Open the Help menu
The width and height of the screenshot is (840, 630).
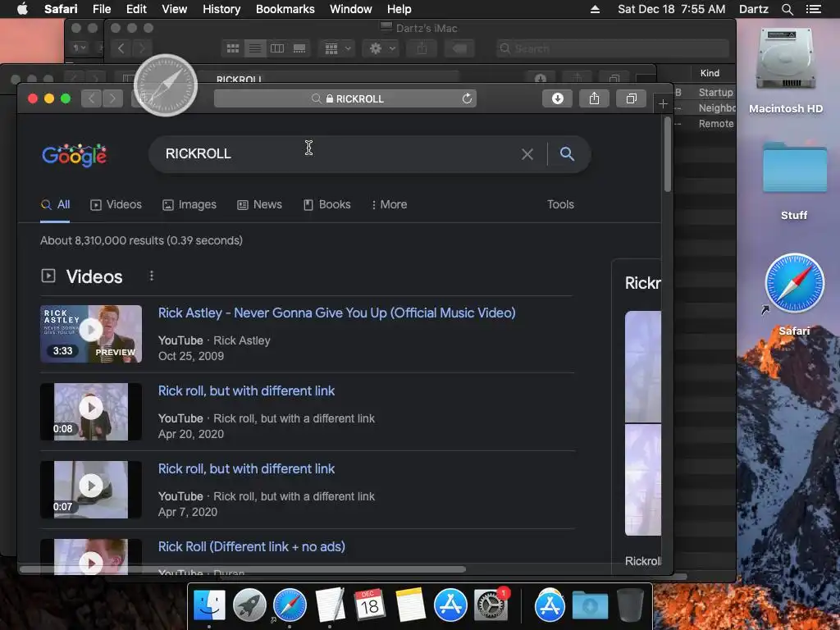point(399,9)
